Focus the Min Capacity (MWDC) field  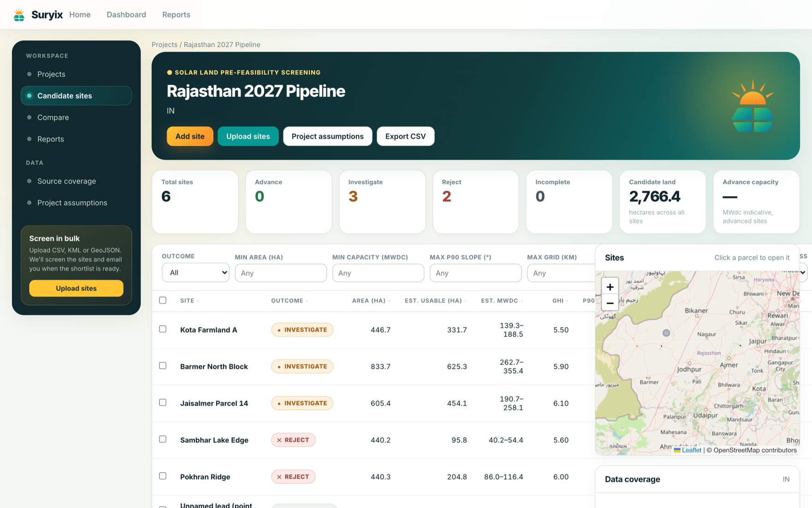(x=378, y=273)
